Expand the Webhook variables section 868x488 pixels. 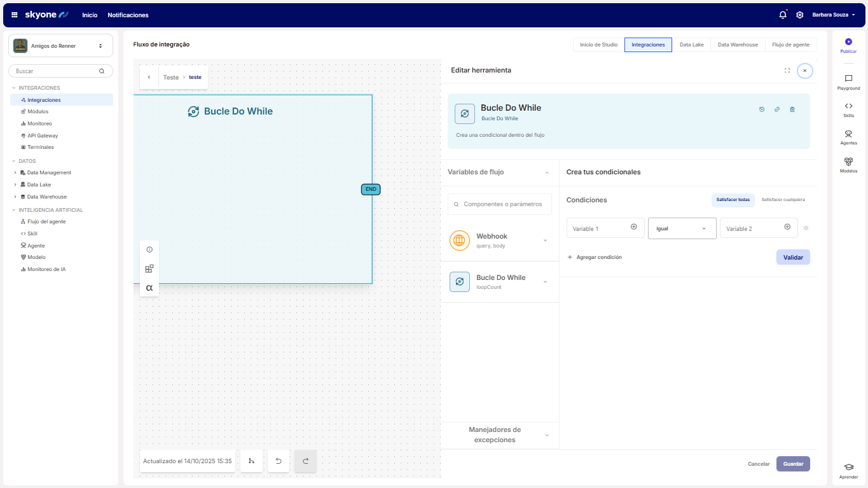click(x=545, y=241)
